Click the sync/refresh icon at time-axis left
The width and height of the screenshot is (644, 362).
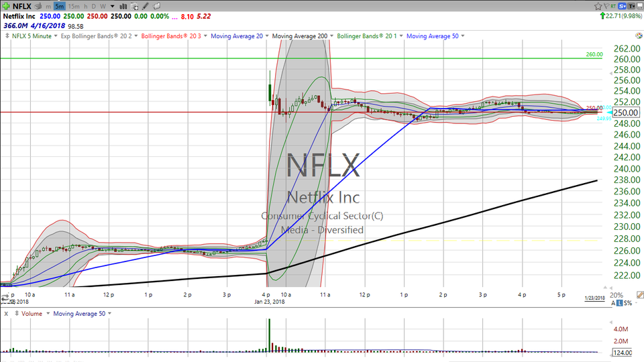(5, 298)
